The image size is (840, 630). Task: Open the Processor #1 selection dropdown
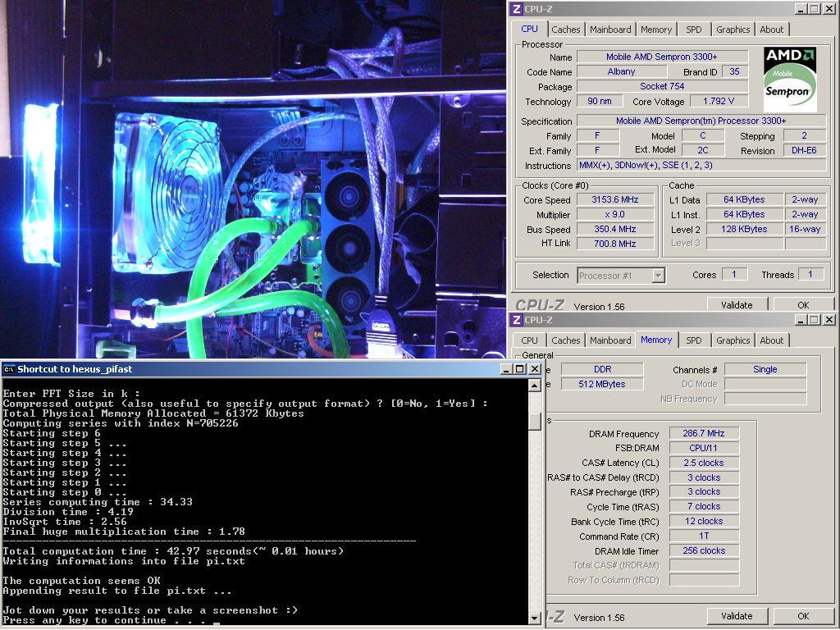click(659, 276)
